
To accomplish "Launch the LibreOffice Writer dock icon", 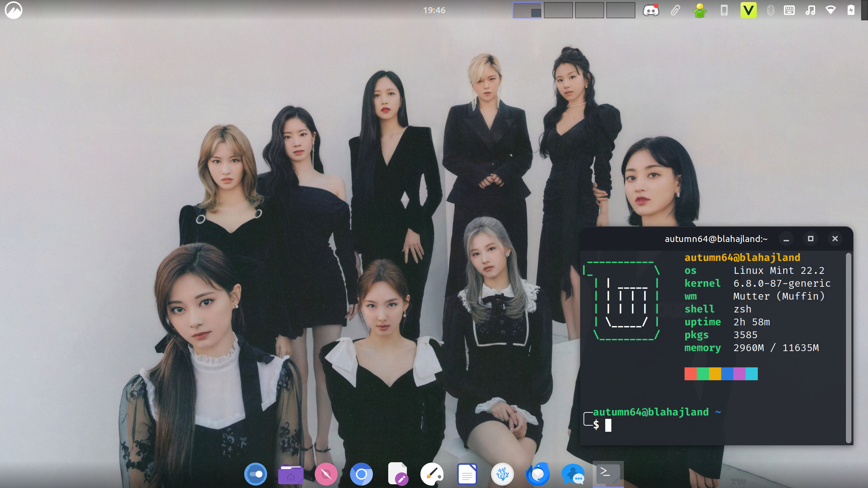I will pyautogui.click(x=467, y=474).
